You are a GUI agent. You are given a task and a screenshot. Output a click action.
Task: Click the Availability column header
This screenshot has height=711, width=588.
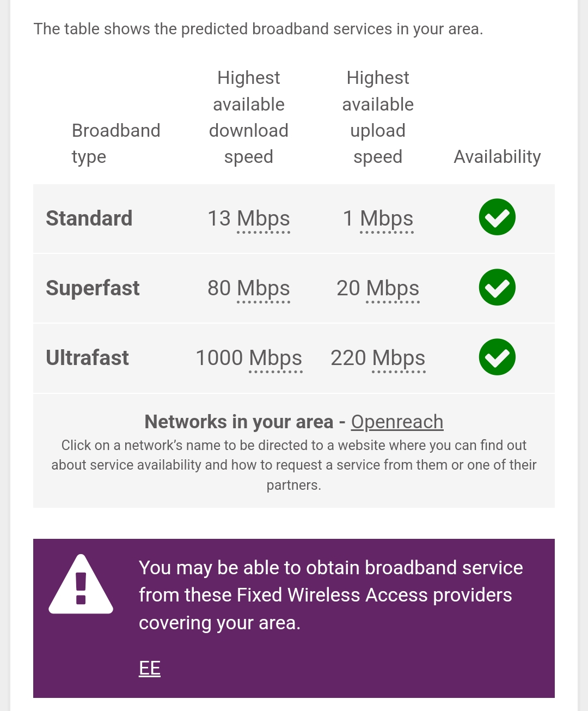497,157
